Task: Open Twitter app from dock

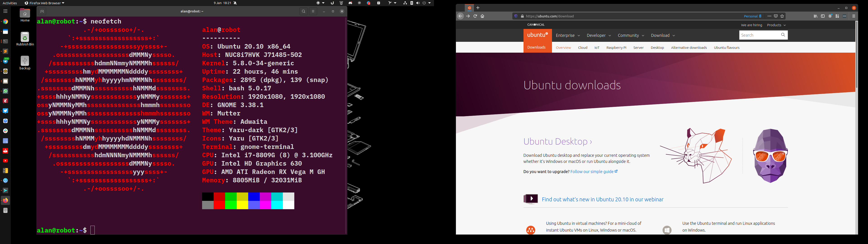Action: (x=5, y=111)
